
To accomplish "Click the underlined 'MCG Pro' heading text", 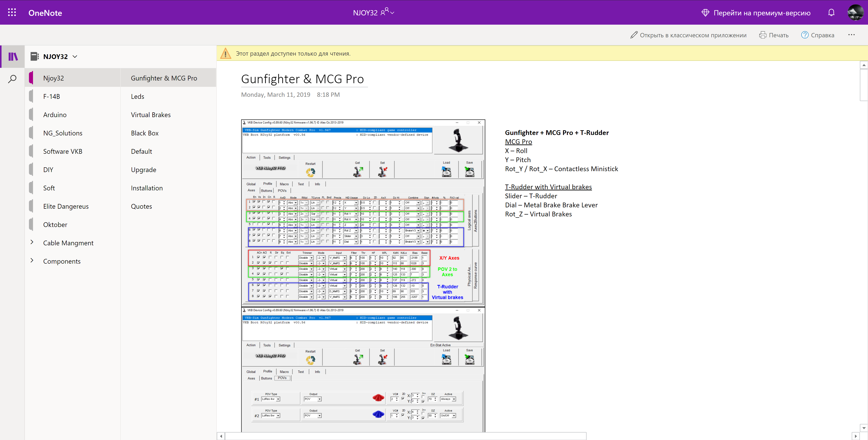I will tap(518, 142).
